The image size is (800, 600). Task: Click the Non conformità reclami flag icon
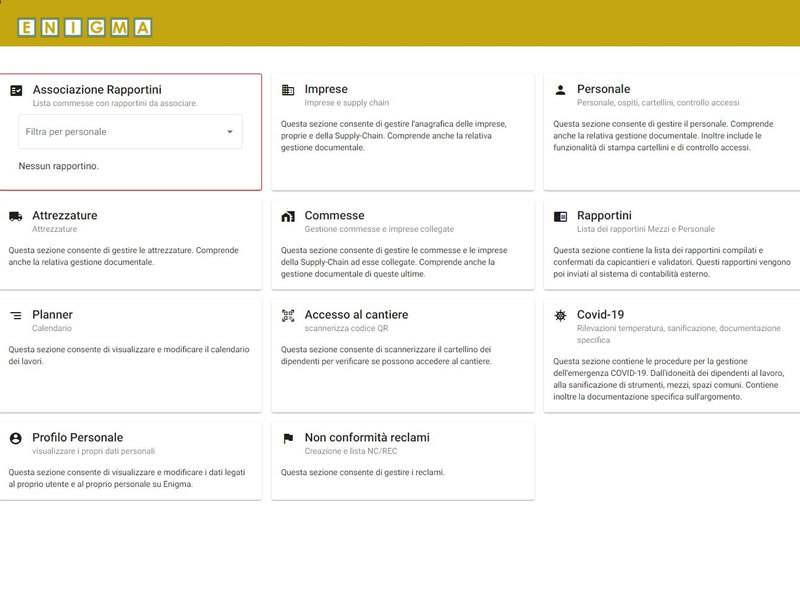pos(288,438)
